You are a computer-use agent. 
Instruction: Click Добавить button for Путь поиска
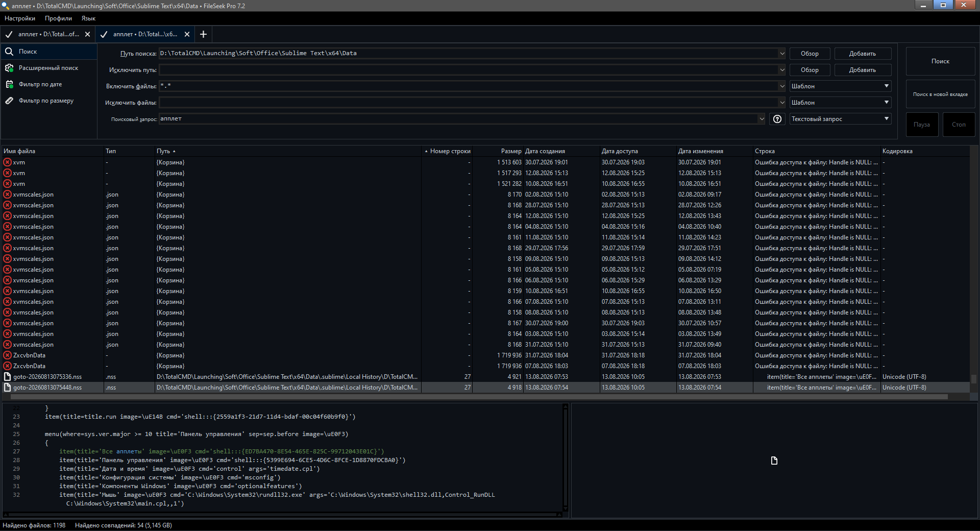tap(863, 54)
